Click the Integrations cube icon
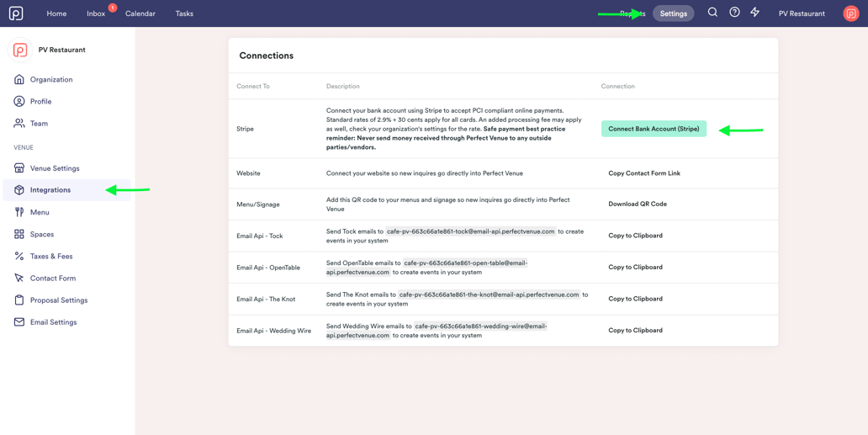Screen dimensions: 868x435 click(19, 190)
